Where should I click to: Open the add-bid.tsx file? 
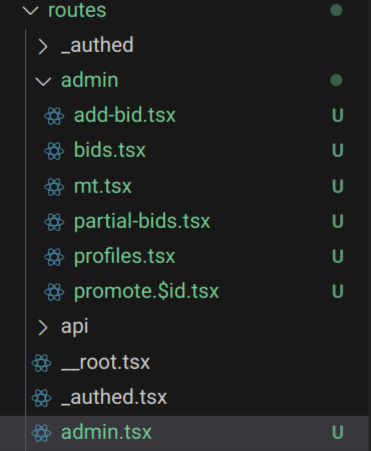[125, 115]
